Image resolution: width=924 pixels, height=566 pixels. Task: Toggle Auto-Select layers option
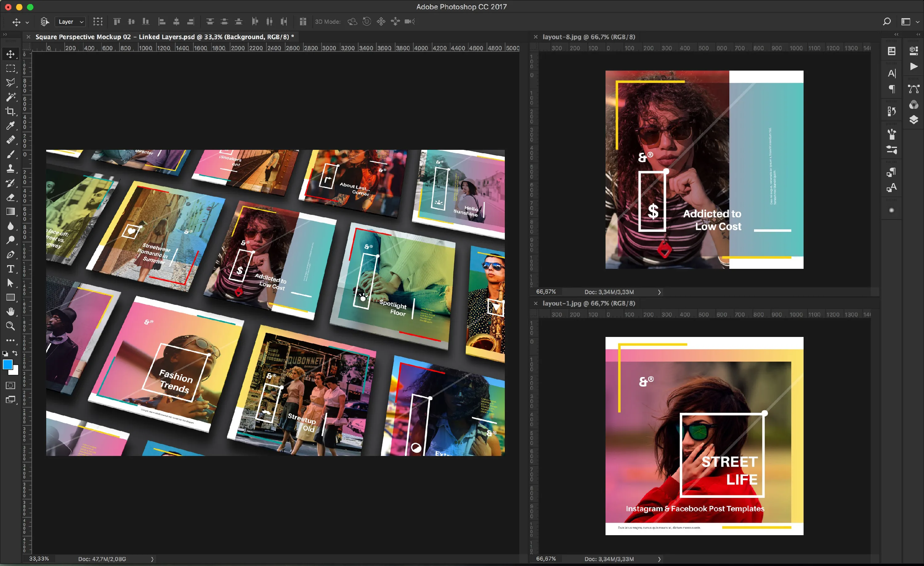pos(45,22)
